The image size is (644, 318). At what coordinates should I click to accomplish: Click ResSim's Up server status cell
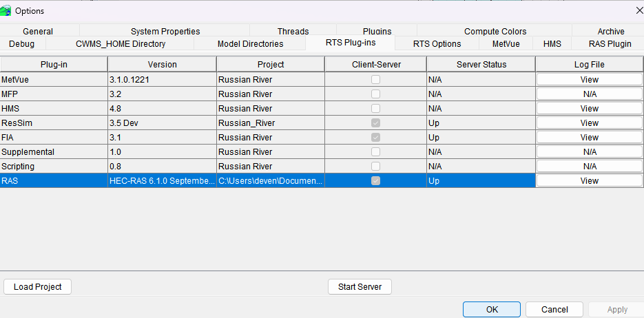pyautogui.click(x=481, y=123)
